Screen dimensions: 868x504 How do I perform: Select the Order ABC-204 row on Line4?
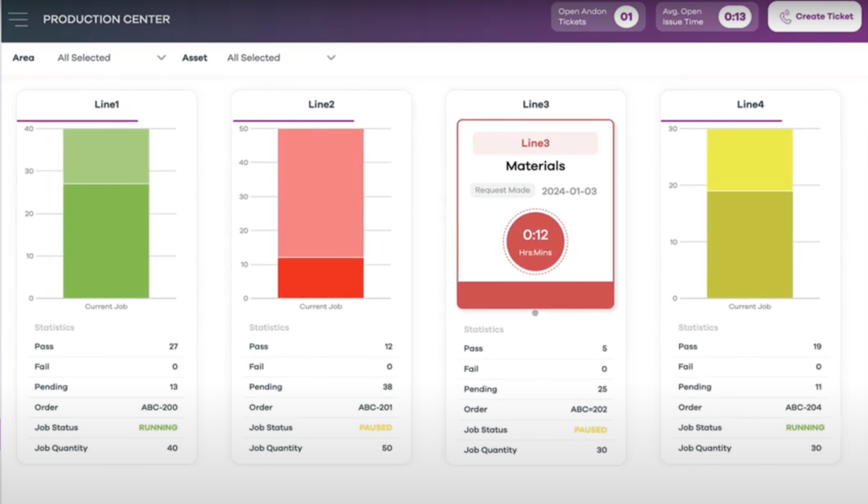749,407
